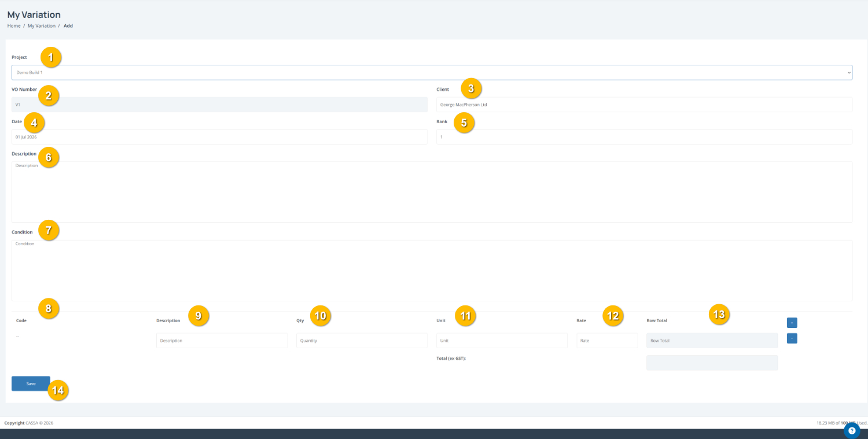Screen dimensions: 868x439
Task: Click inside the large Description text area
Action: coord(432,192)
